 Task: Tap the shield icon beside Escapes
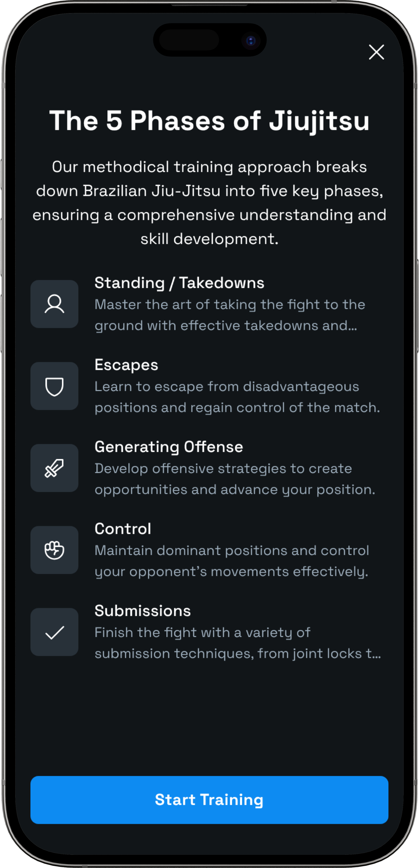pos(54,386)
